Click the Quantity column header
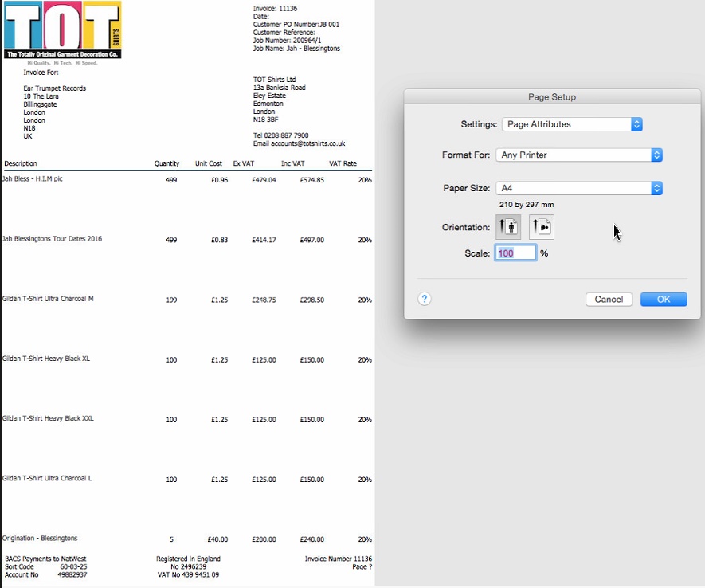The image size is (705, 588). pos(166,164)
